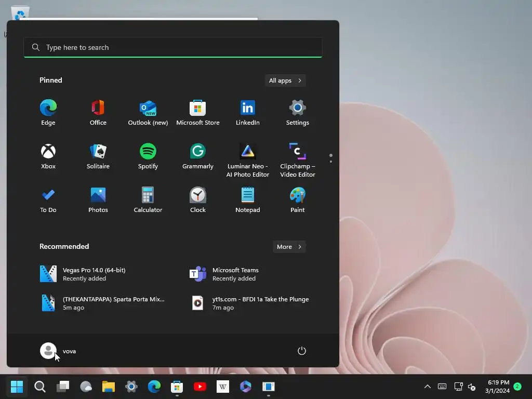Launch Luminar Neo AI Photo Editor
Image resolution: width=532 pixels, height=399 pixels.
[248, 161]
